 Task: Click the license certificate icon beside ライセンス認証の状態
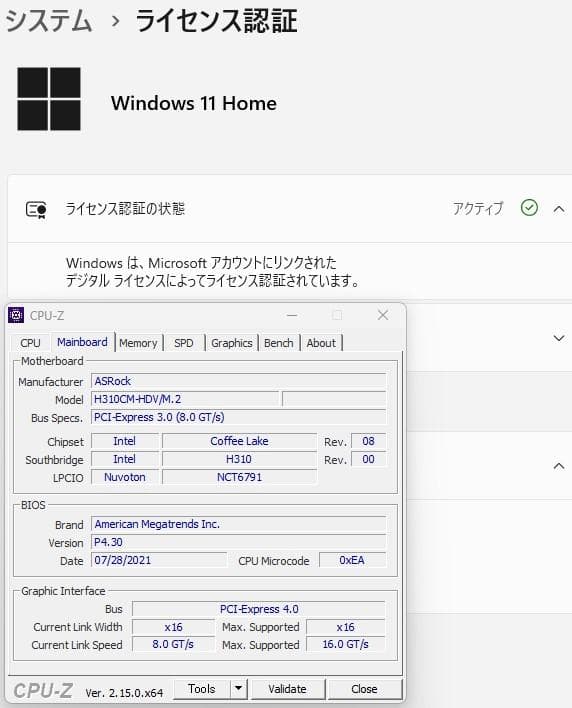[x=36, y=210]
